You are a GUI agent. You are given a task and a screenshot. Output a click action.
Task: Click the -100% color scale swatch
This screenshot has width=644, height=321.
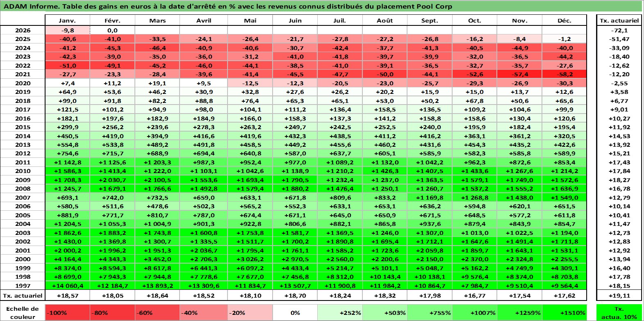[x=67, y=313]
